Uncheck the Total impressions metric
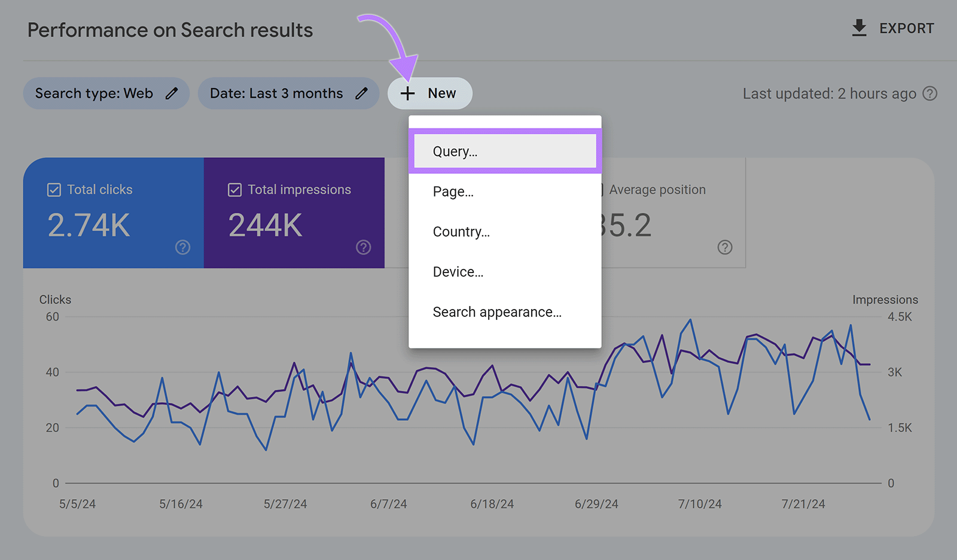This screenshot has width=957, height=560. (234, 189)
